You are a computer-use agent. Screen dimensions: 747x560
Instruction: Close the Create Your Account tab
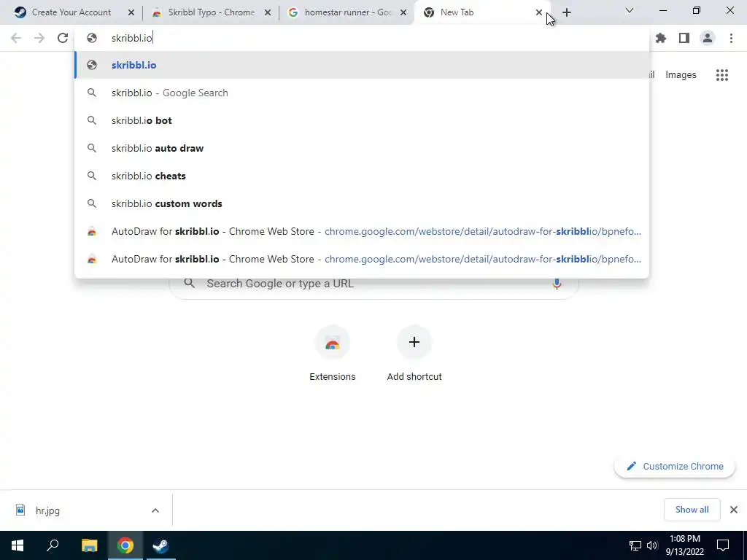click(131, 12)
